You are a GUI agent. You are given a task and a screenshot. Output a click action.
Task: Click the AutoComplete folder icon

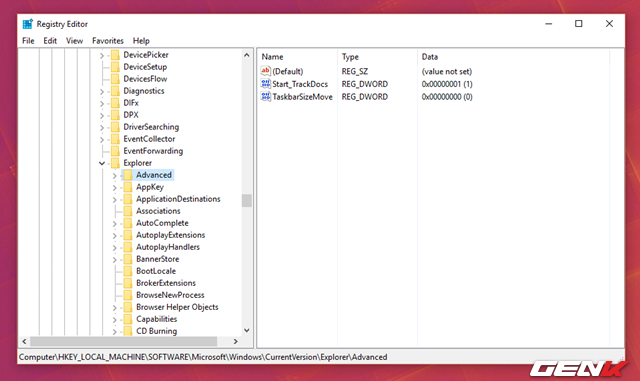[128, 223]
